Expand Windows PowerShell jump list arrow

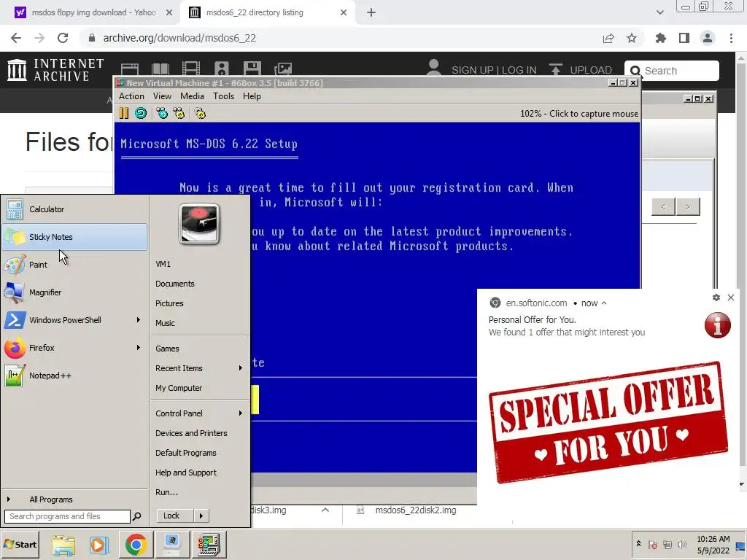click(x=138, y=319)
